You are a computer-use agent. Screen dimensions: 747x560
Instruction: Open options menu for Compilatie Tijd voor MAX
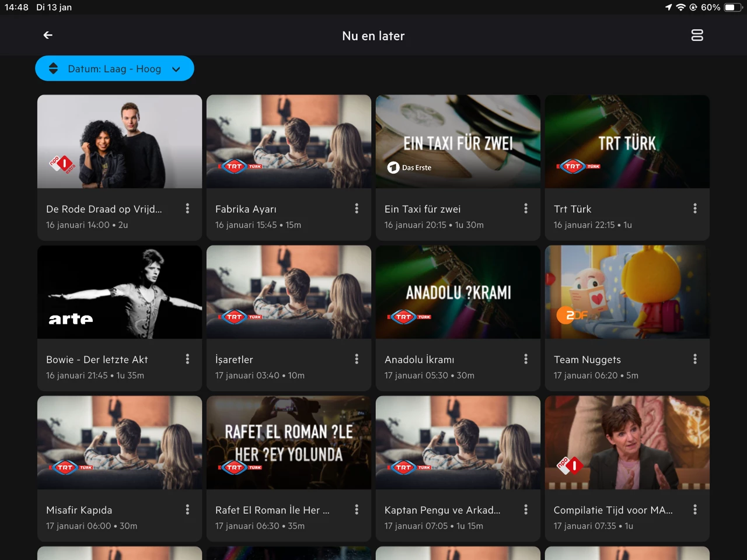[x=695, y=509]
